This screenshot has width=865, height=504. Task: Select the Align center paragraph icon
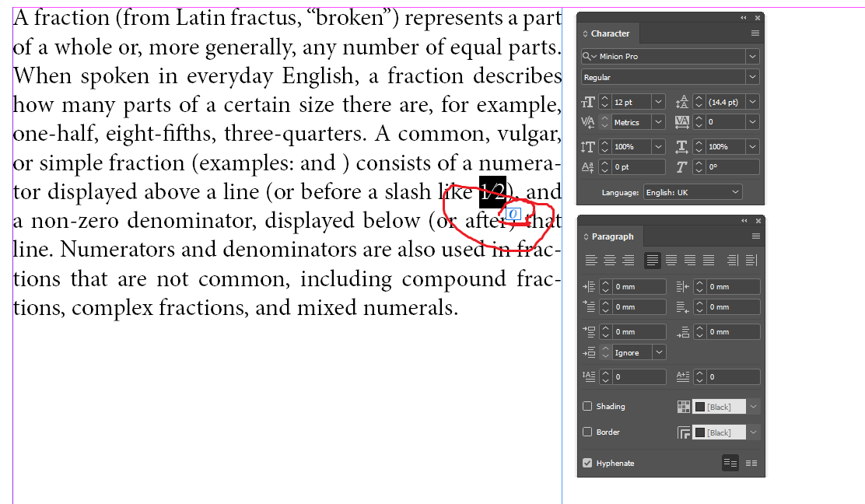[x=611, y=260]
